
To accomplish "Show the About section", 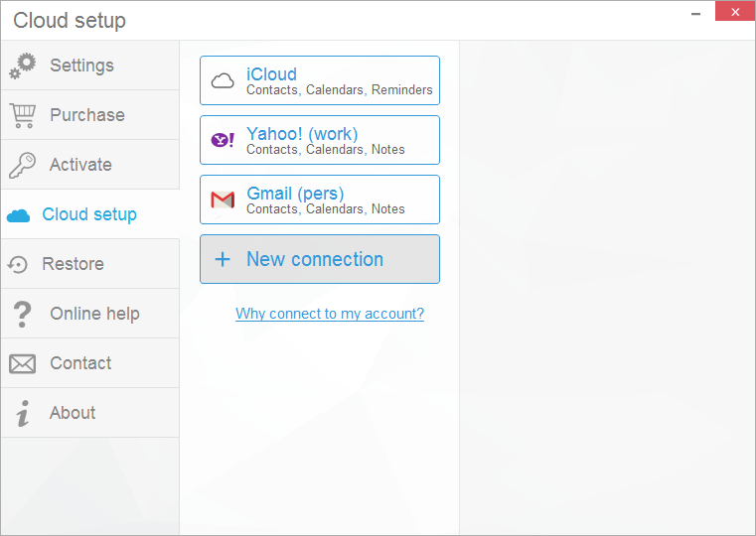I will (90, 413).
